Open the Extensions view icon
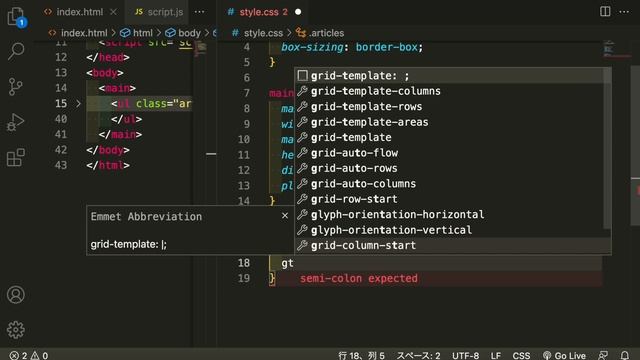This screenshot has height=360, width=640. 16,157
